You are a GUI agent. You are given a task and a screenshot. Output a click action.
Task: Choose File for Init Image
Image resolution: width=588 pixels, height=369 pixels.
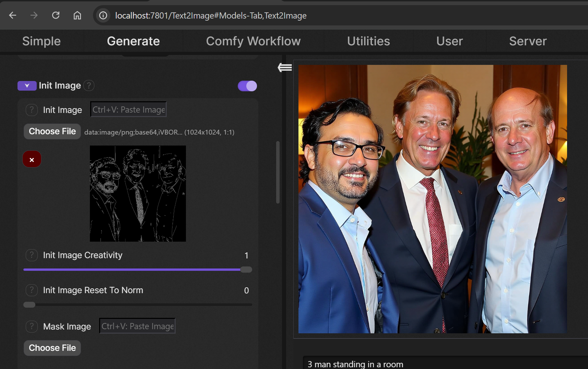[52, 131]
